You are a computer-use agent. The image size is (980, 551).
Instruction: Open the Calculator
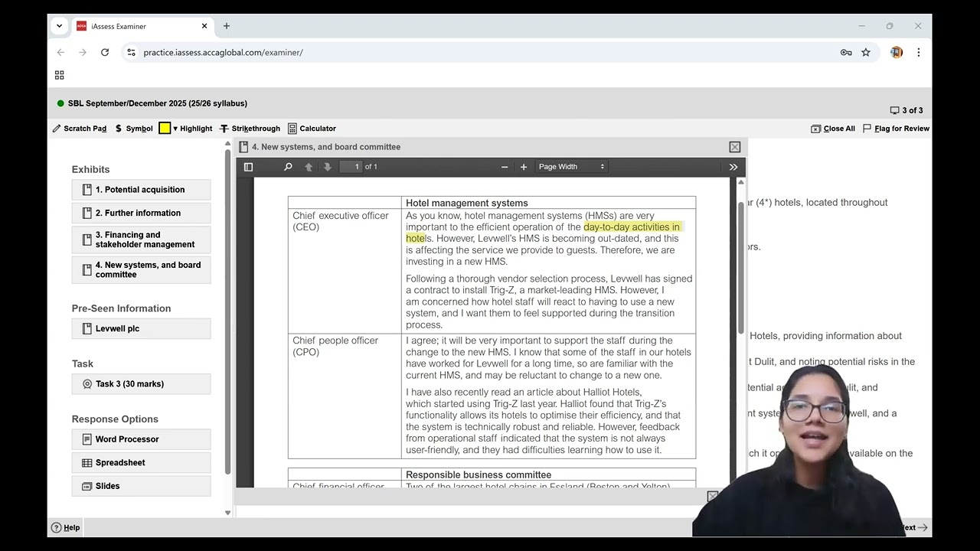[312, 129]
